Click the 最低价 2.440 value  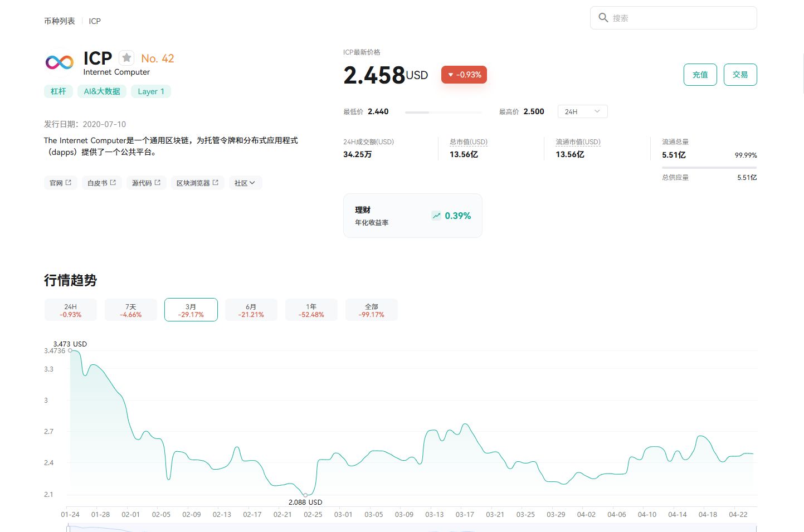378,111
